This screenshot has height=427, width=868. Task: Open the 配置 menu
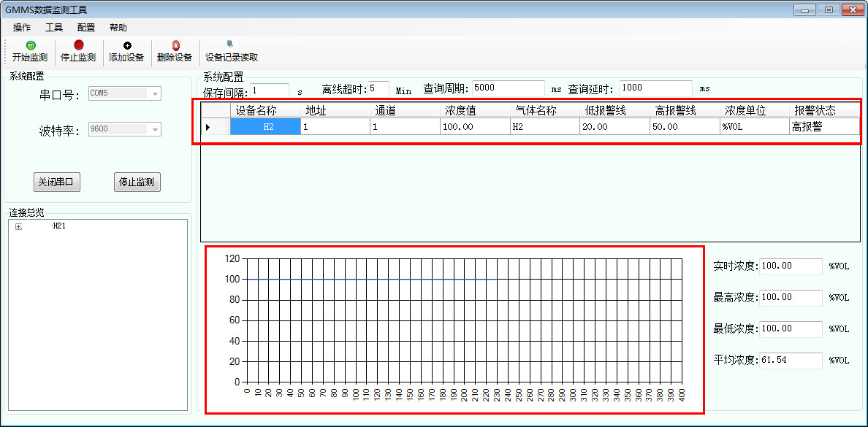(86, 28)
